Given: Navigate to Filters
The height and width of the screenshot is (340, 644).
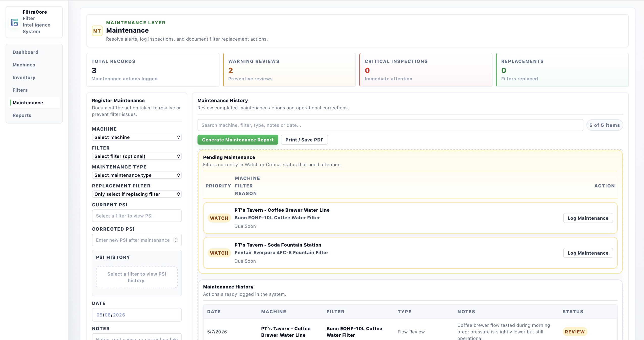Looking at the screenshot, I should pyautogui.click(x=20, y=90).
